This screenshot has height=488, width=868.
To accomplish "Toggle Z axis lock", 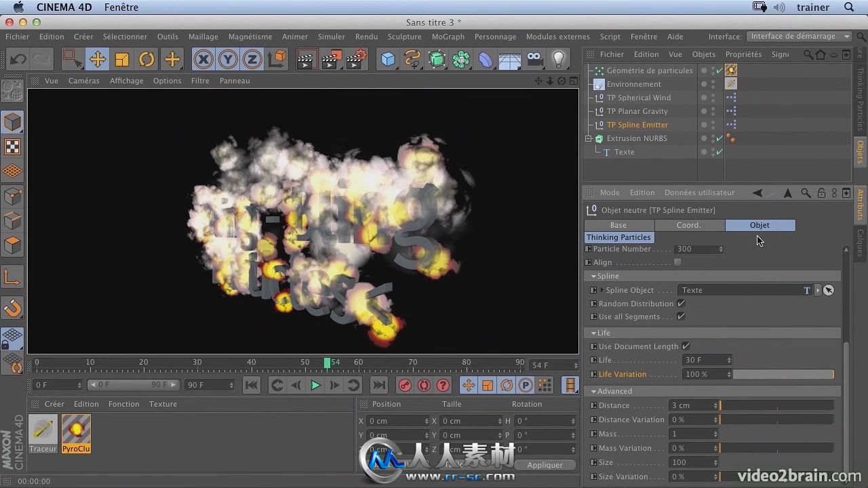I will point(252,60).
